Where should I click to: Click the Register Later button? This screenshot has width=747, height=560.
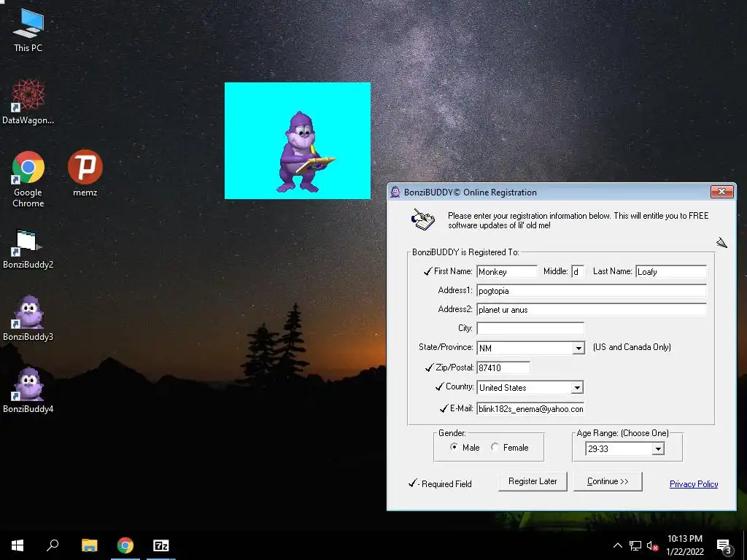pyautogui.click(x=533, y=481)
